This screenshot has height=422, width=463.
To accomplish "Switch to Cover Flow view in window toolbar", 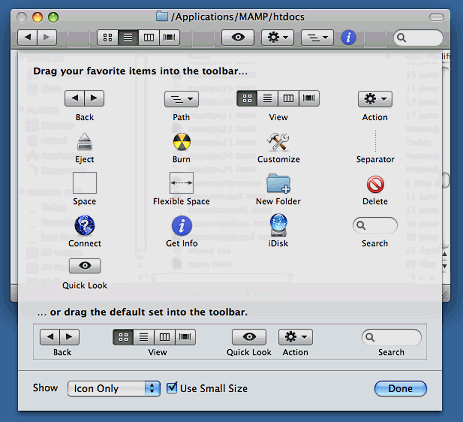I will (169, 37).
